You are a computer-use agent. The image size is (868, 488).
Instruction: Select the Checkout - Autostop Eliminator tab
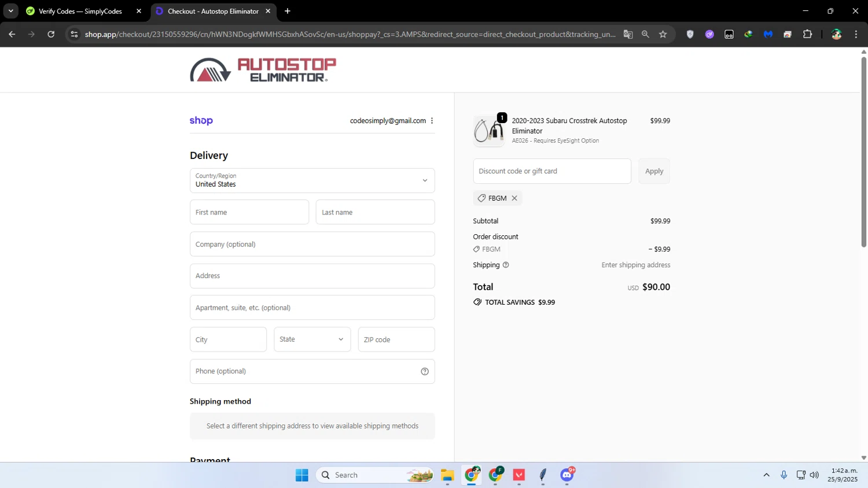[213, 11]
